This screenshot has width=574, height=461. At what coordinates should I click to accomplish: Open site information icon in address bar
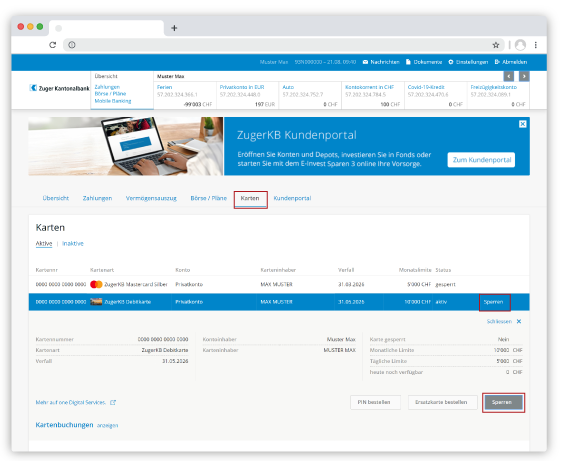[x=72, y=45]
